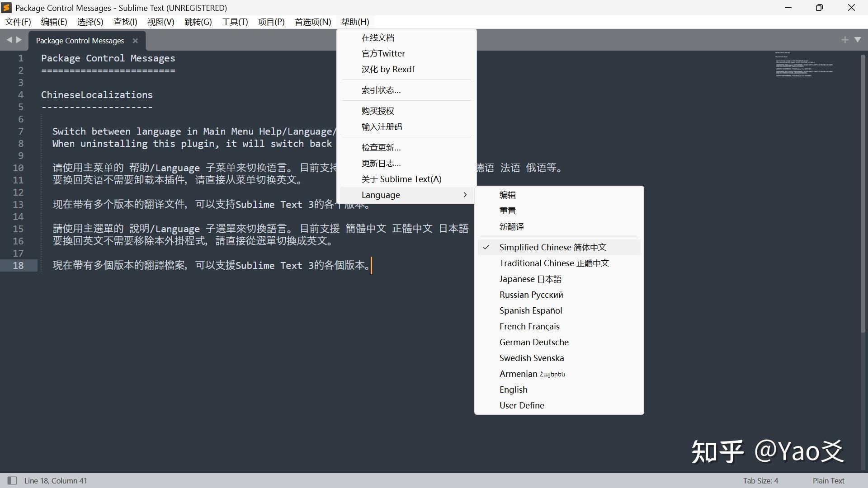The height and width of the screenshot is (488, 868).
Task: Click line number 18 in the gutter
Action: coord(19,265)
